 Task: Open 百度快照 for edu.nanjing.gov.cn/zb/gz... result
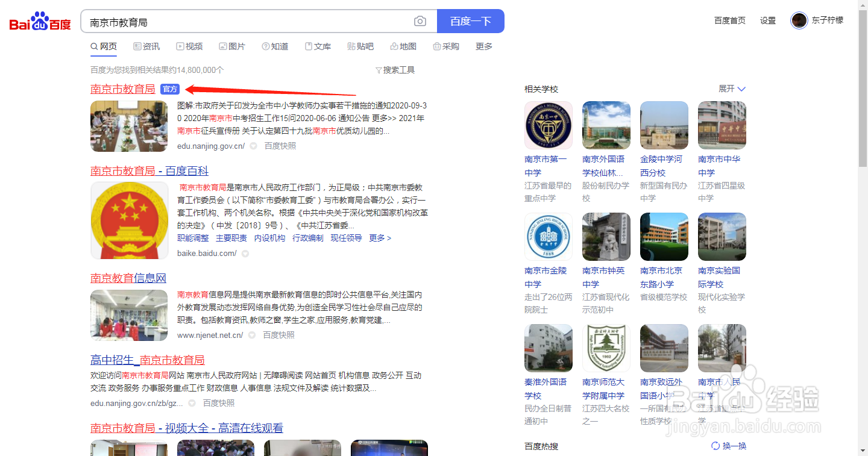[x=219, y=403]
